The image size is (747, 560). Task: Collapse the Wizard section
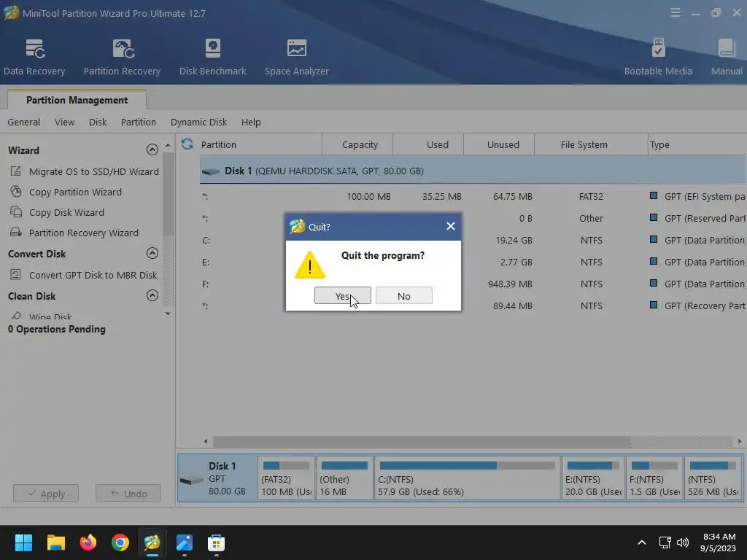coord(152,149)
